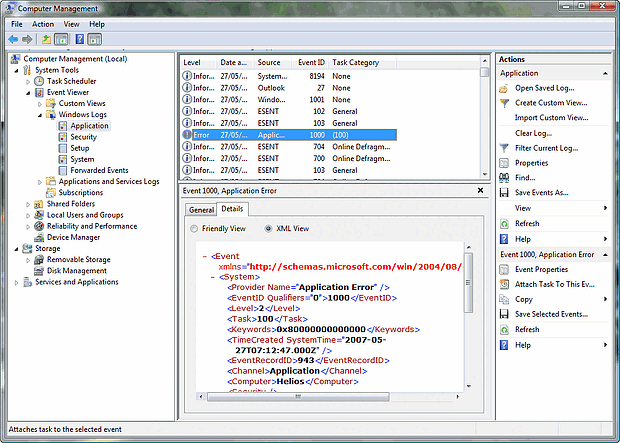This screenshot has height=443, width=620.
Task: Collapse the System Tools tree node
Action: pos(16,71)
